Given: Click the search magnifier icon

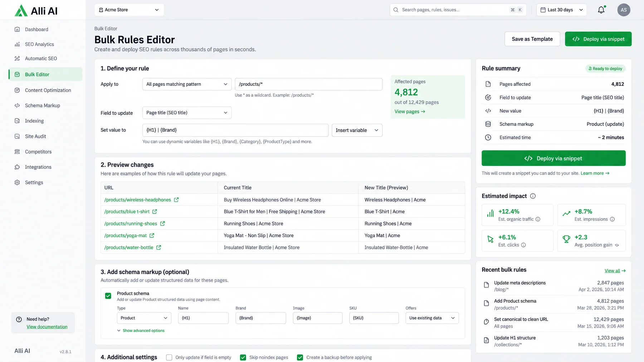Looking at the screenshot, I should [396, 10].
